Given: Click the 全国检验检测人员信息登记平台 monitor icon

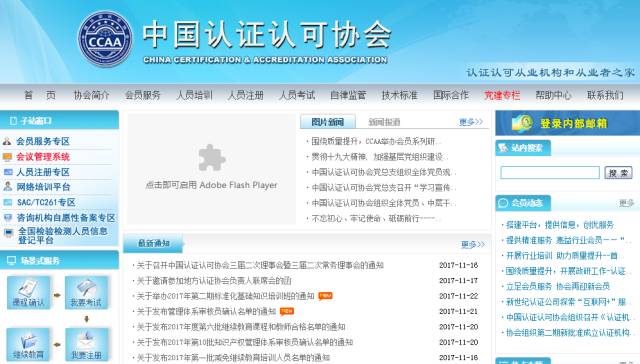Looking at the screenshot, I should pyautogui.click(x=8, y=233).
